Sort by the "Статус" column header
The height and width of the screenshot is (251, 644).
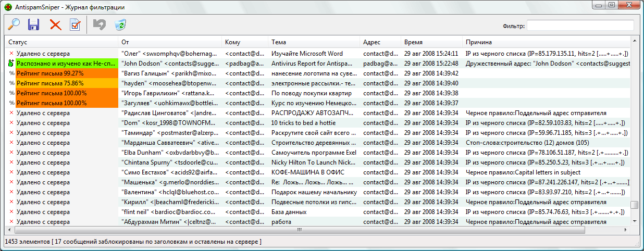pos(61,42)
